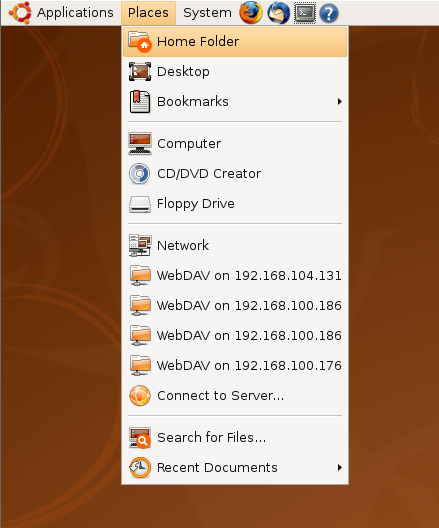
Task: Open the terminal launcher in the panel
Action: point(305,13)
